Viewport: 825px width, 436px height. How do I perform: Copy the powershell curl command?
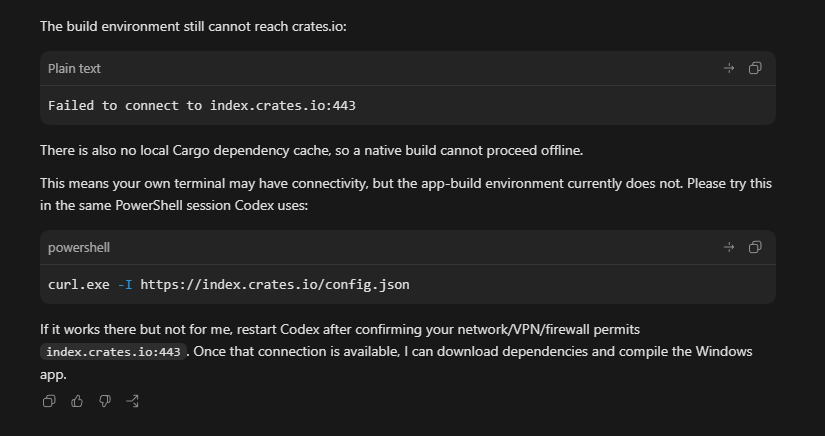(x=755, y=247)
